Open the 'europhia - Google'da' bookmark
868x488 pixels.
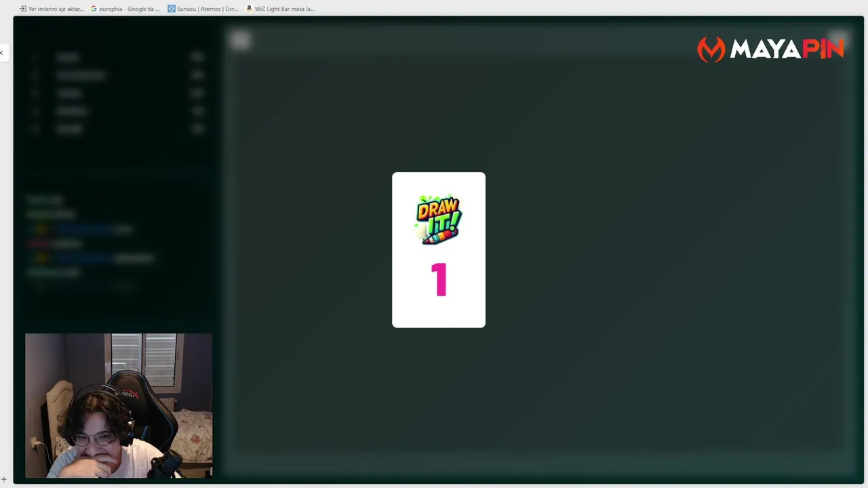[125, 9]
